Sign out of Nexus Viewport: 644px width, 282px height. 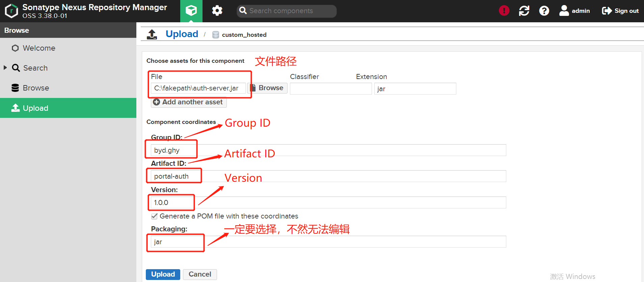[x=620, y=11]
